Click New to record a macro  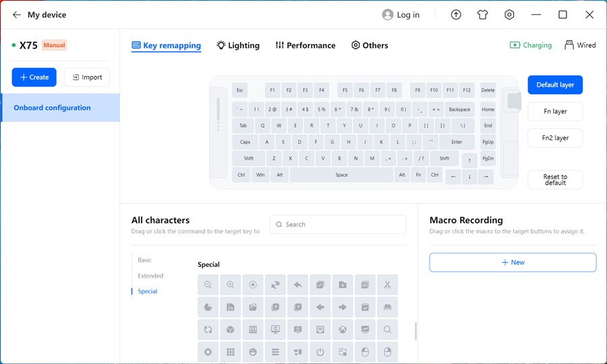[x=513, y=262]
